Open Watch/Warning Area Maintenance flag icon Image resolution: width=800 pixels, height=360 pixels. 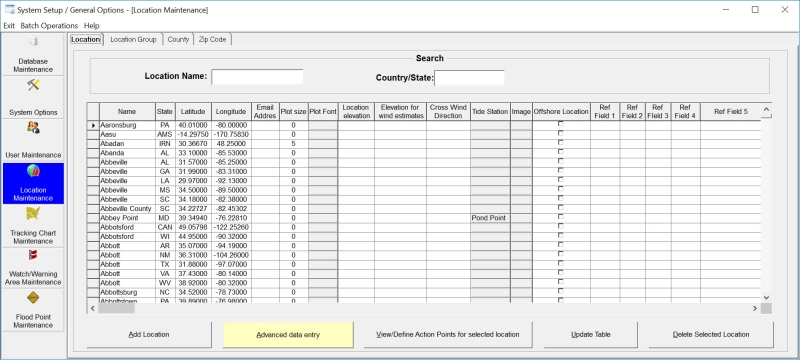click(x=33, y=255)
